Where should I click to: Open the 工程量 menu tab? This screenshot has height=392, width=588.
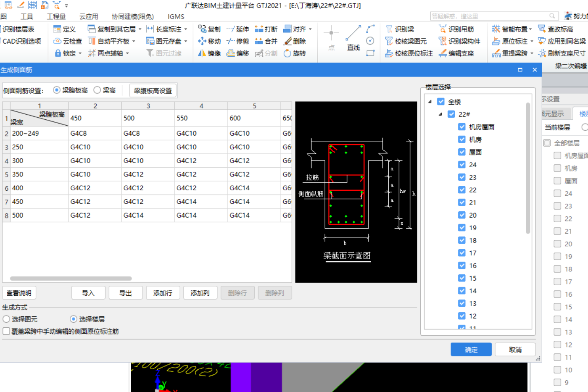[x=56, y=16]
